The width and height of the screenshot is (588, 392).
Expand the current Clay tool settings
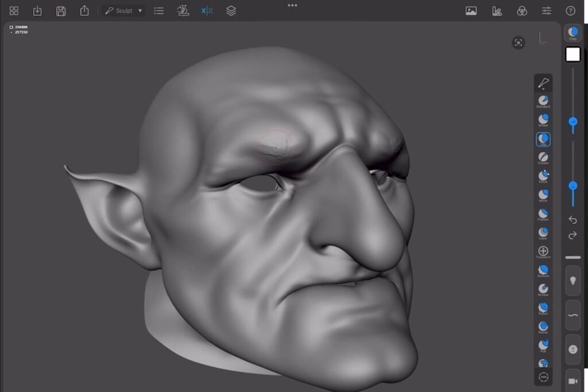pos(572,33)
